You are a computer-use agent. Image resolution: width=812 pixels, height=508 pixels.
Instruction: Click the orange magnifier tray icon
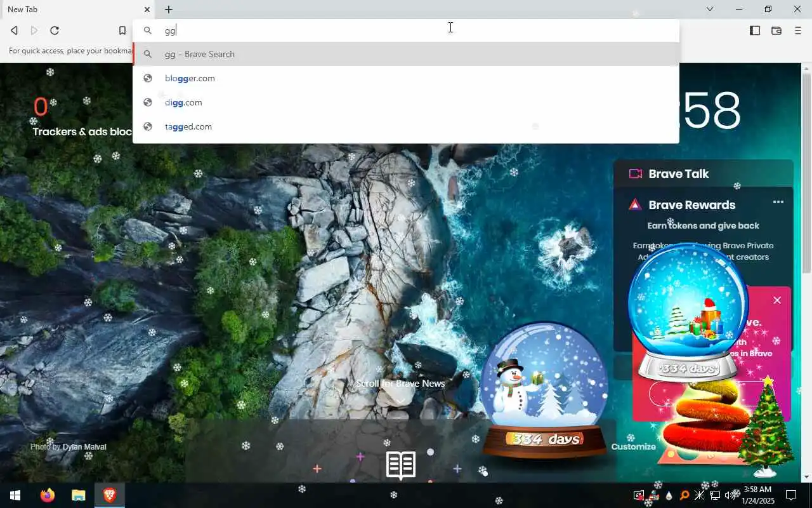684,495
